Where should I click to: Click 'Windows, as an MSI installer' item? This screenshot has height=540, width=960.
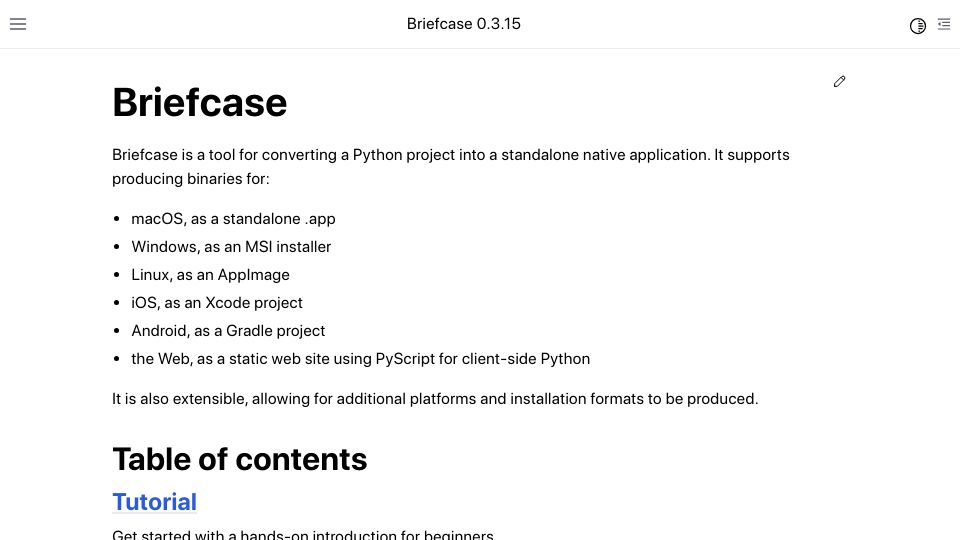pos(231,247)
